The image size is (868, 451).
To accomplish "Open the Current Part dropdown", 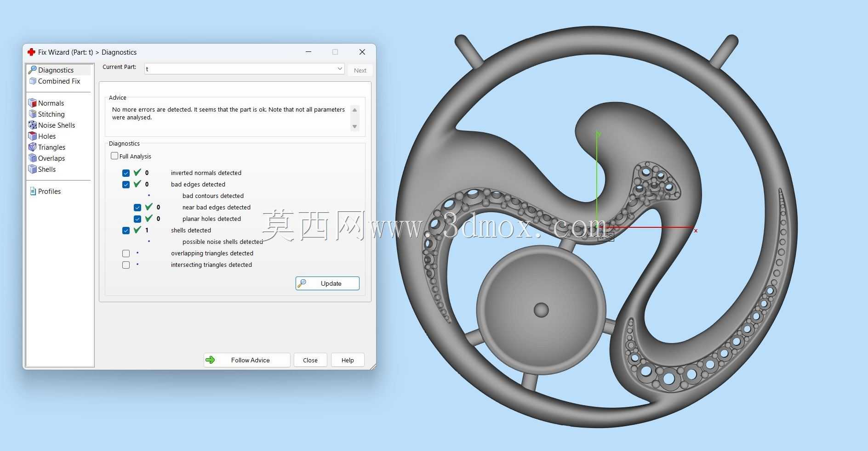I will click(x=340, y=69).
